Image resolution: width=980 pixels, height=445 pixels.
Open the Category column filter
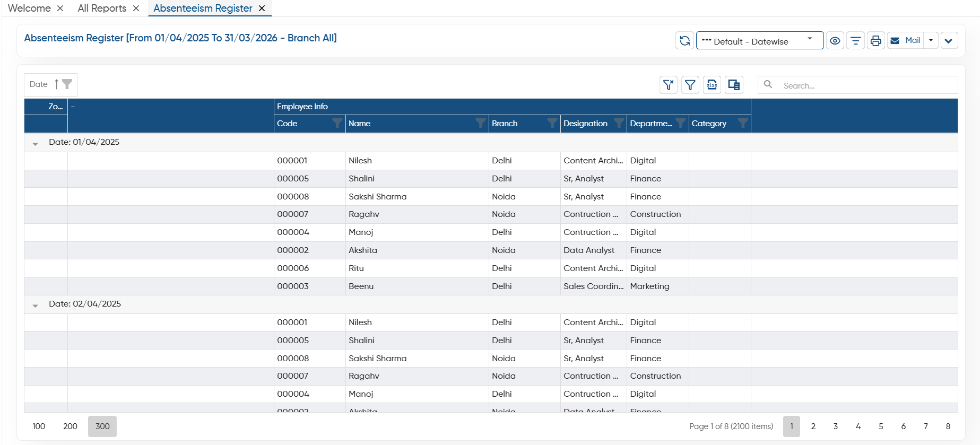click(x=742, y=123)
